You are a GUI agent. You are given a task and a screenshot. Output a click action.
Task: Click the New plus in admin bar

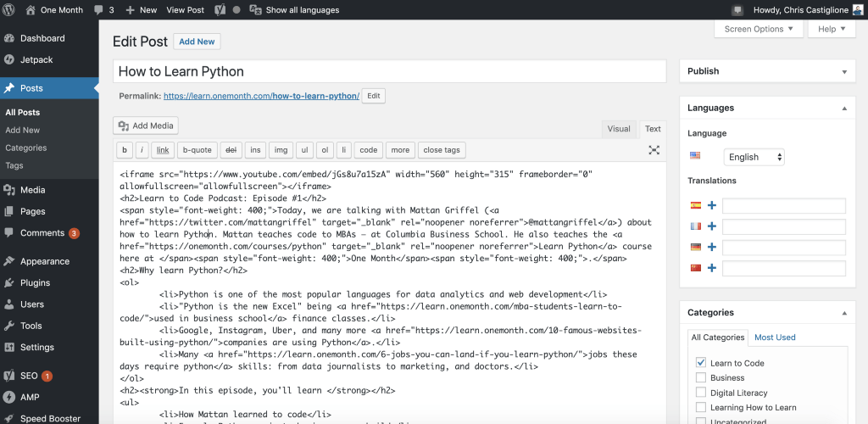click(142, 9)
